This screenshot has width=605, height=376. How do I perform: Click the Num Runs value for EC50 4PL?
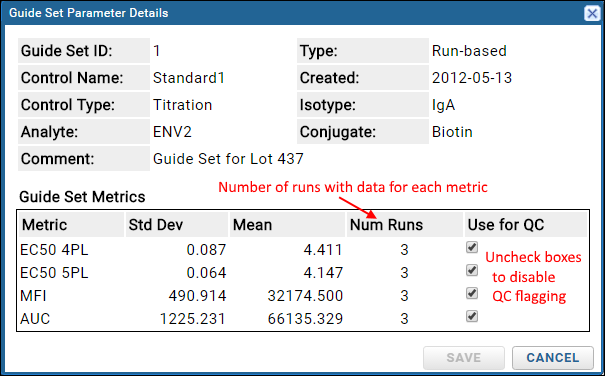click(x=404, y=250)
